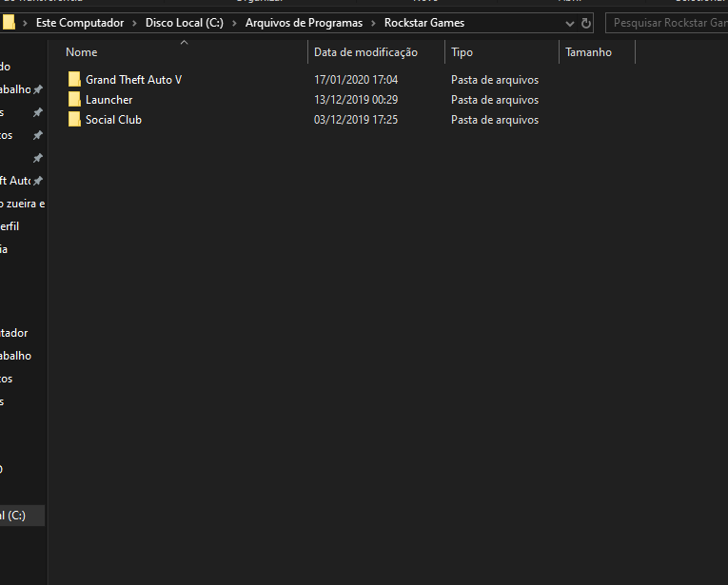Select the Social Club folder name

coord(114,120)
